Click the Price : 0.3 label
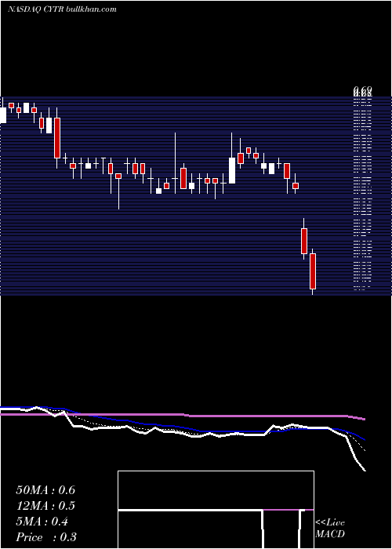The height and width of the screenshot is (549, 392). (46, 537)
